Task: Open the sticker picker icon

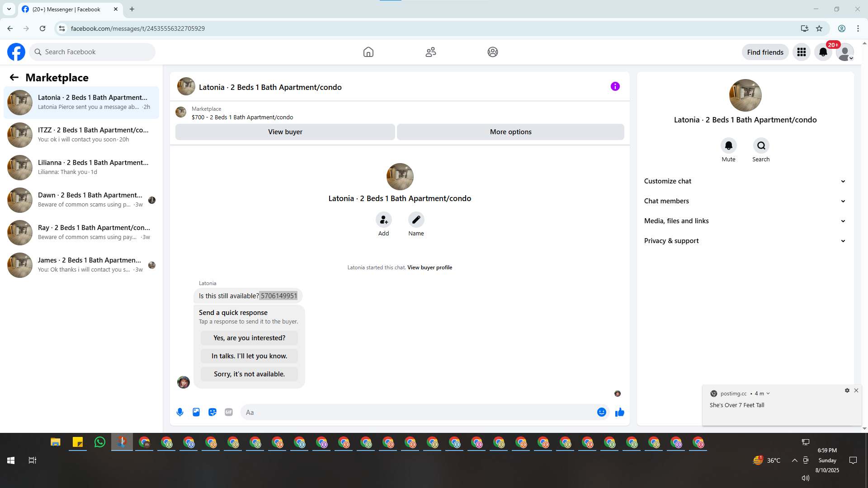Action: [x=212, y=412]
